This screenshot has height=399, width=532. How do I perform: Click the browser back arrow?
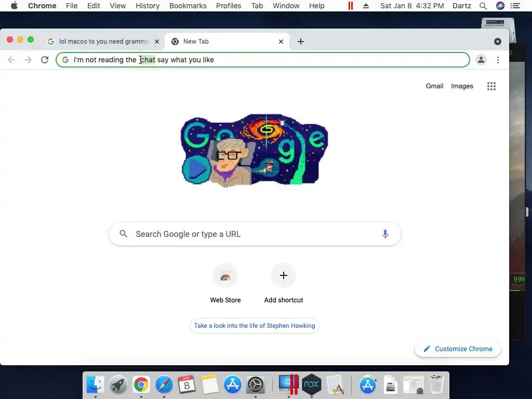click(x=11, y=60)
